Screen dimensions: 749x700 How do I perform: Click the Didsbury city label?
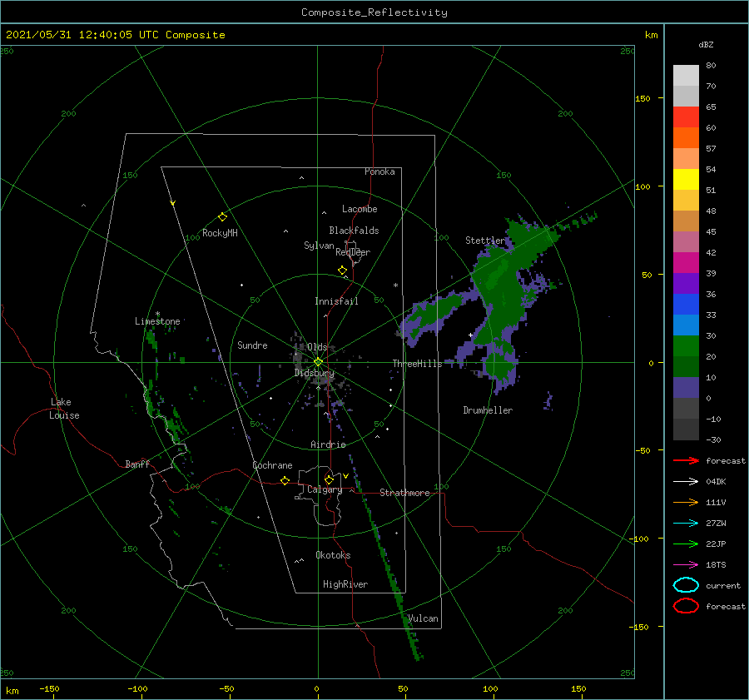315,373
